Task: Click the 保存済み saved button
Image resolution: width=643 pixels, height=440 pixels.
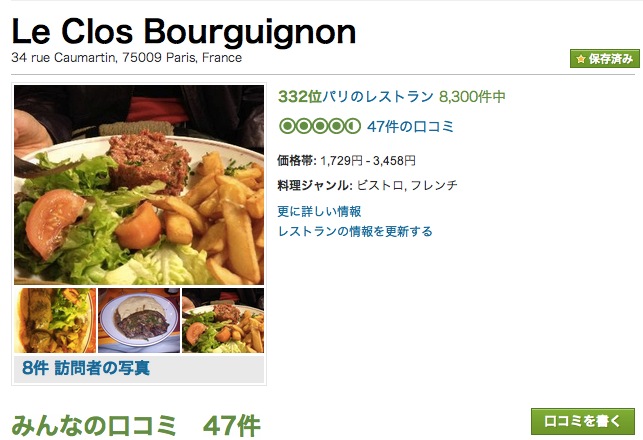Action: click(604, 59)
